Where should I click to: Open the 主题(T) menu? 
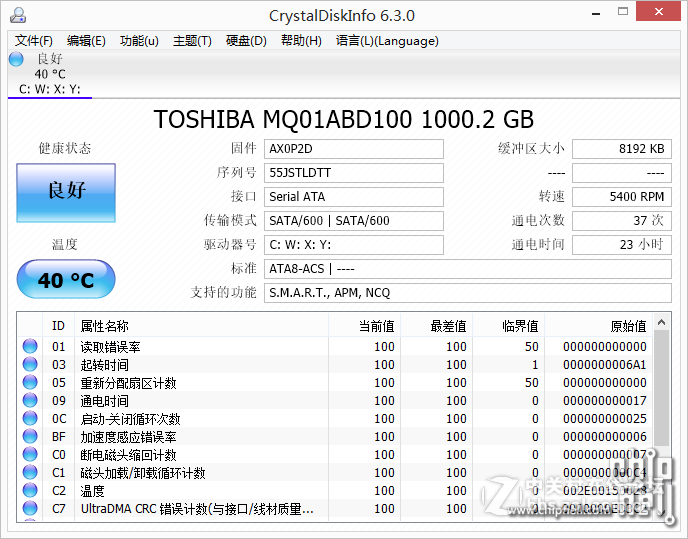pyautogui.click(x=192, y=41)
